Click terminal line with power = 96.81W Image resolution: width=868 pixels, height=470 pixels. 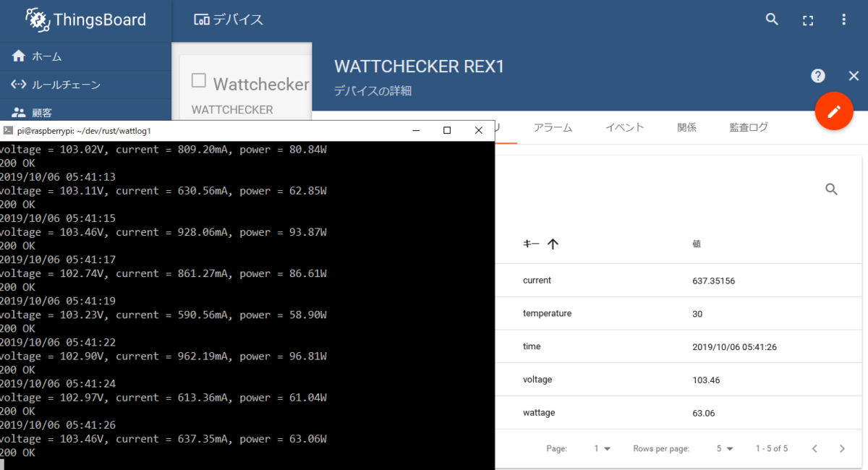163,356
